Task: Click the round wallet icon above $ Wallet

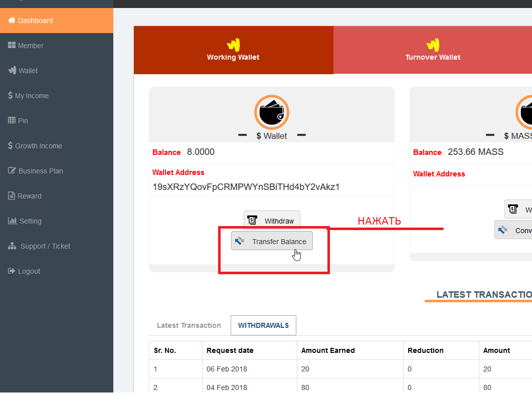Action: 272,112
